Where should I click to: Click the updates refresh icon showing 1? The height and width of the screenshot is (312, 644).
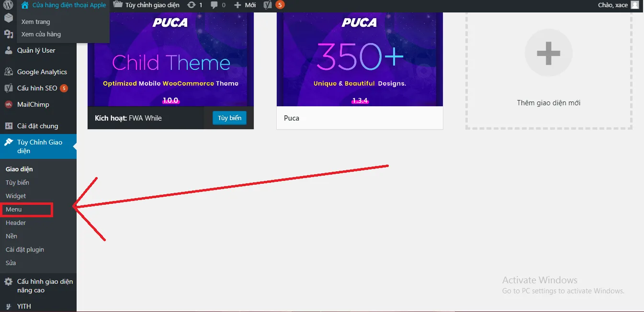coord(192,5)
